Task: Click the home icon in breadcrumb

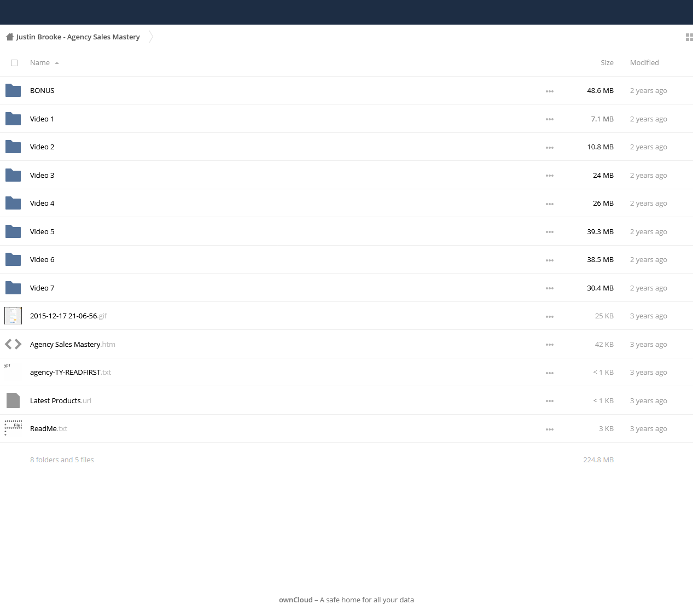Action: point(9,37)
